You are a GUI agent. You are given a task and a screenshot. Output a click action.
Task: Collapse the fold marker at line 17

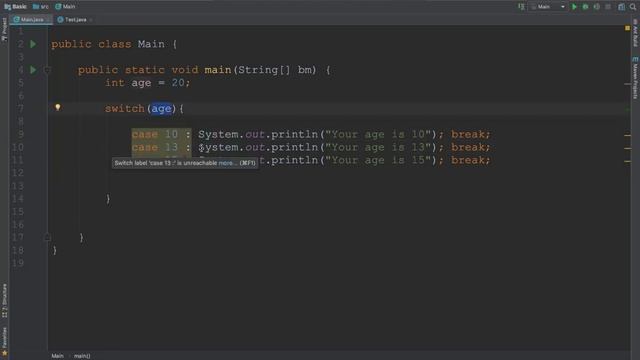click(47, 237)
